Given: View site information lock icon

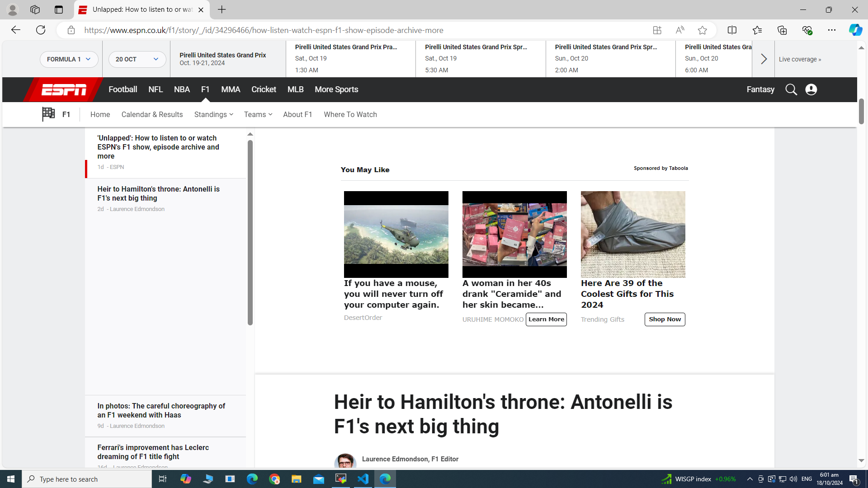Looking at the screenshot, I should (71, 30).
